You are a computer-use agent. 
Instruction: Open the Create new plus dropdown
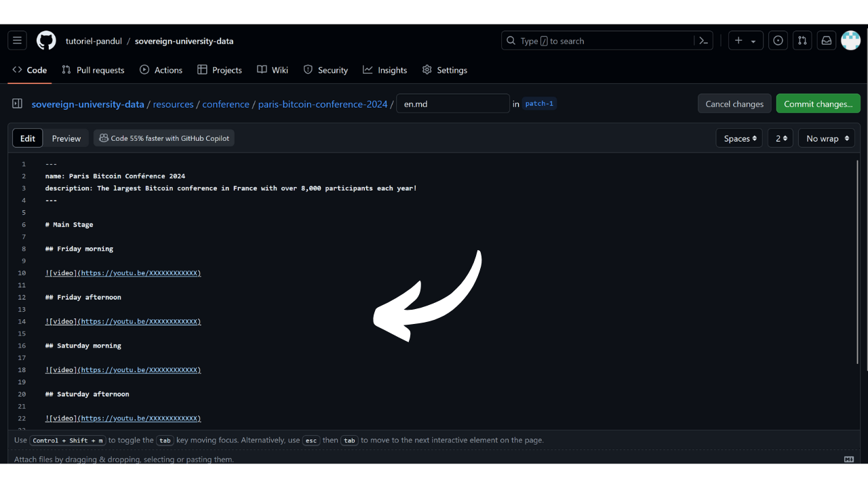[x=746, y=41]
